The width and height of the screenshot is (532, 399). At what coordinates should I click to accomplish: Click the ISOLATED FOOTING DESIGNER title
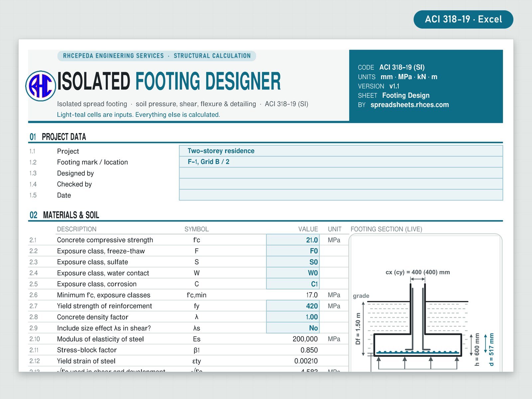pos(169,81)
